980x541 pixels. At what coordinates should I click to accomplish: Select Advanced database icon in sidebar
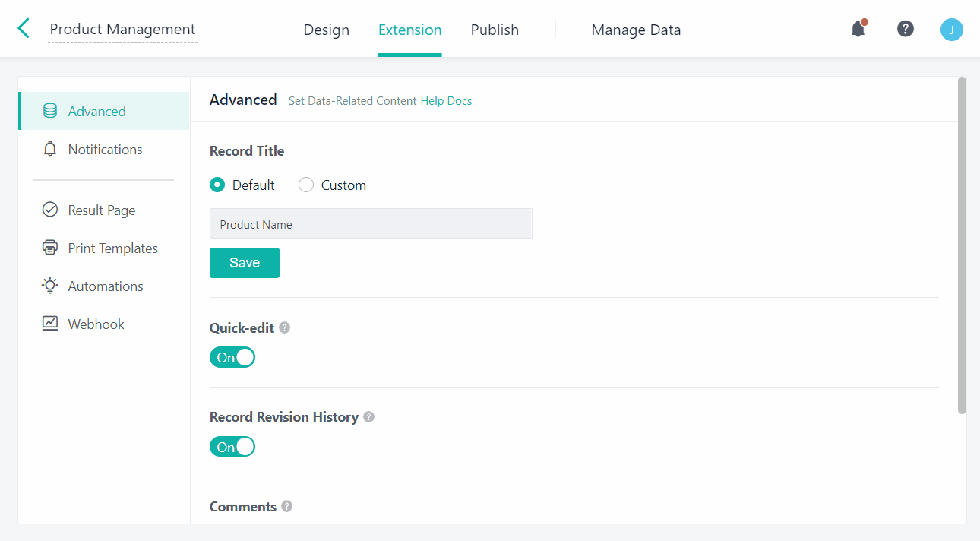[50, 111]
